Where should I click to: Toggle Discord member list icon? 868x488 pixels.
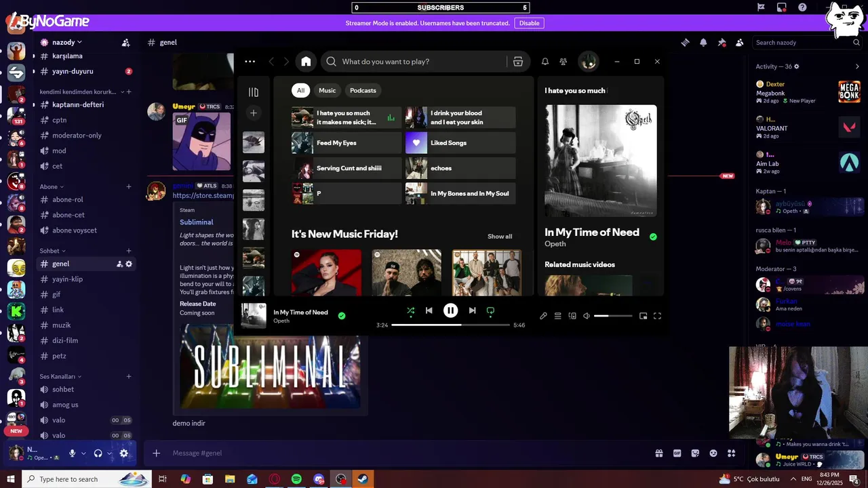pyautogui.click(x=740, y=43)
